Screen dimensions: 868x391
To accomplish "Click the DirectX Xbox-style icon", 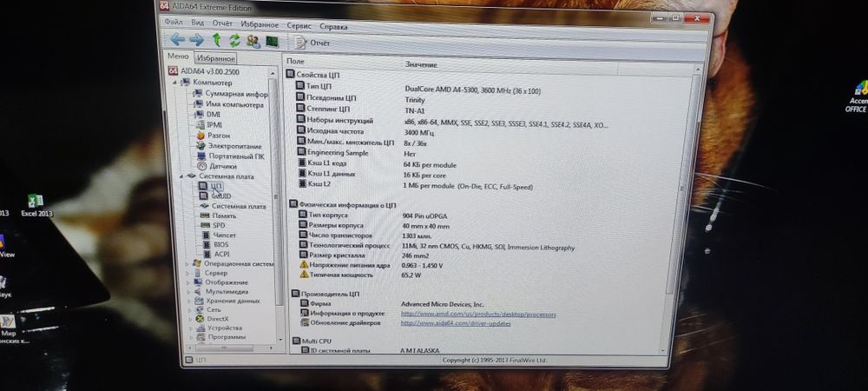I will click(200, 319).
